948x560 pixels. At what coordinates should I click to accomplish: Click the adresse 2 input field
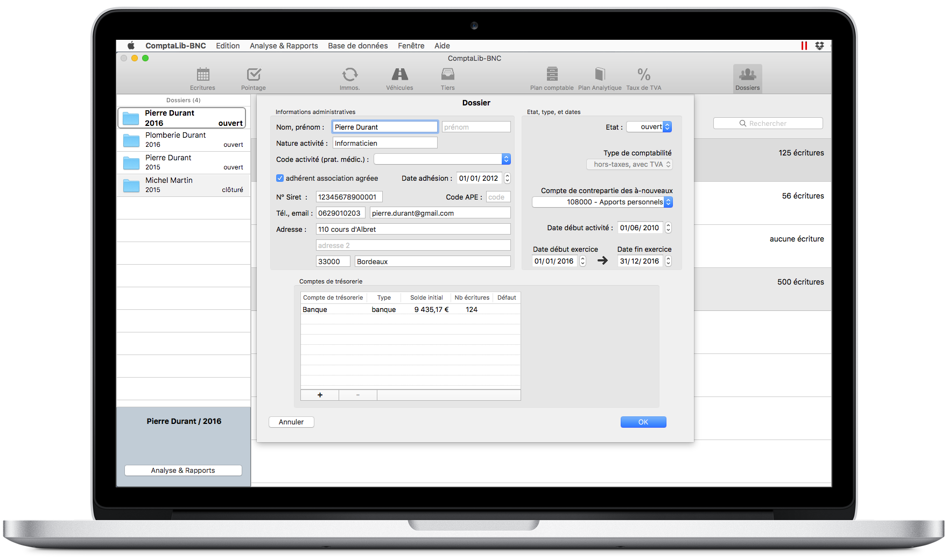coord(413,245)
